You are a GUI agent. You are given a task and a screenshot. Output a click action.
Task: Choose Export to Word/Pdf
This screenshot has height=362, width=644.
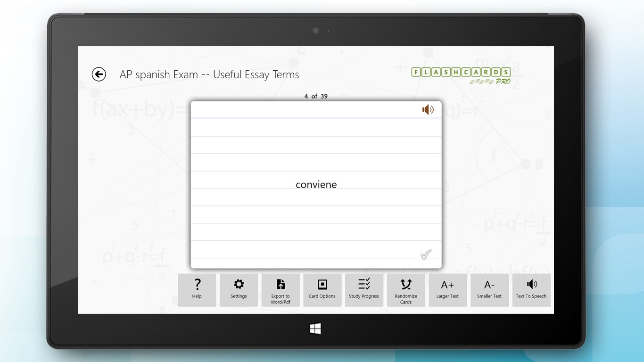click(281, 290)
